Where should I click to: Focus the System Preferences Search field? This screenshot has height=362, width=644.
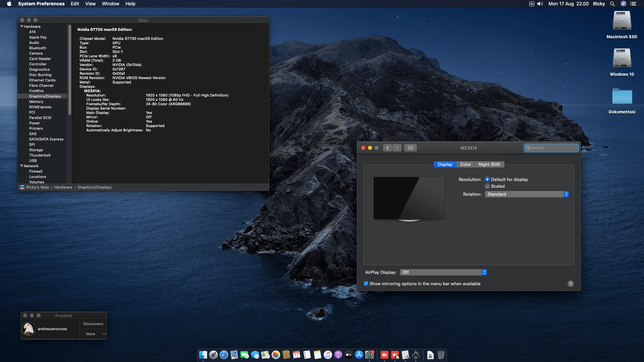point(551,148)
